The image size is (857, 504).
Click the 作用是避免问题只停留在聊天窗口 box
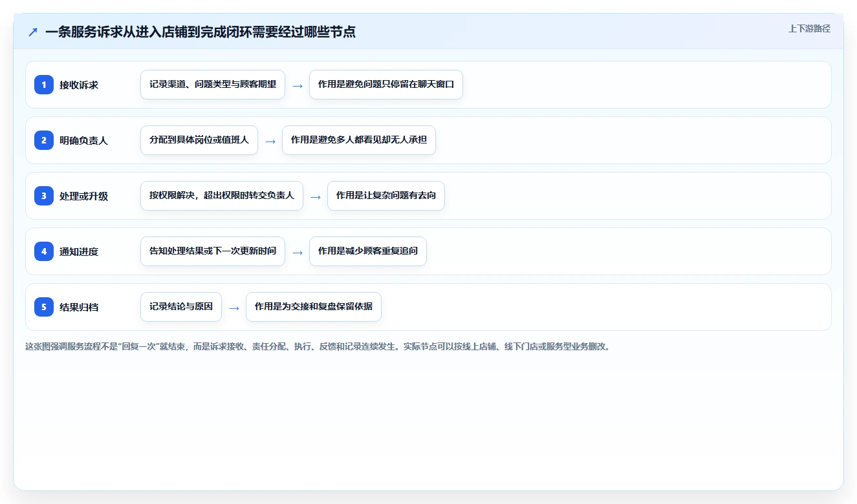386,85
